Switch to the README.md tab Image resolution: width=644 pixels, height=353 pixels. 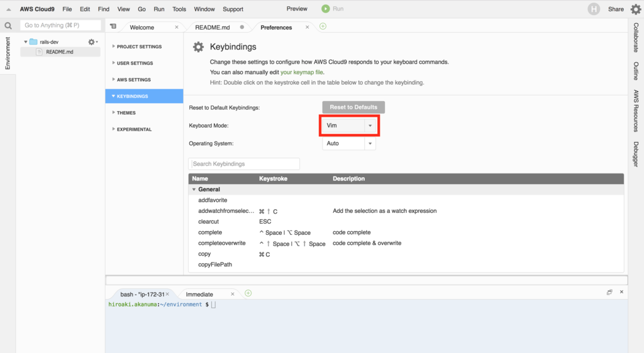(x=213, y=28)
